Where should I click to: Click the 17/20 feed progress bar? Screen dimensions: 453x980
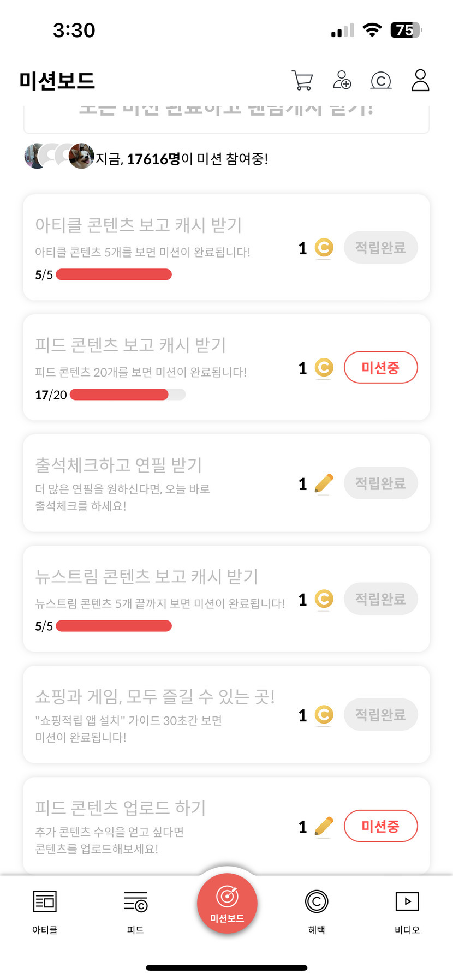pyautogui.click(x=128, y=395)
